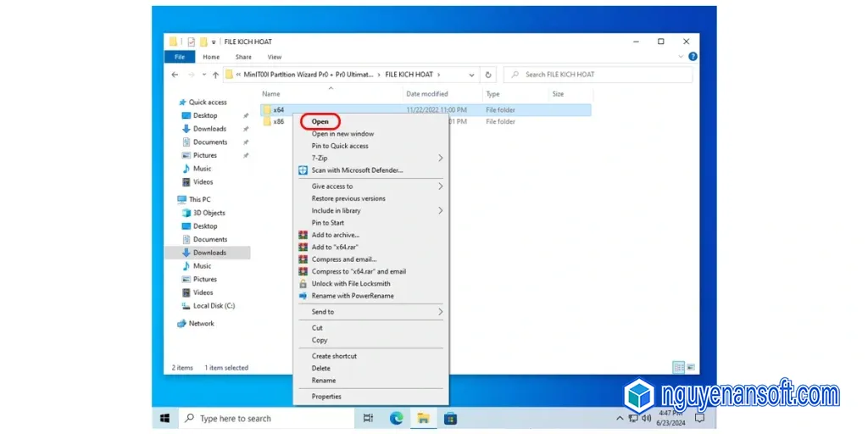Image resolution: width=868 pixels, height=434 pixels.
Task: Select Delete from the context menu
Action: [x=320, y=368]
